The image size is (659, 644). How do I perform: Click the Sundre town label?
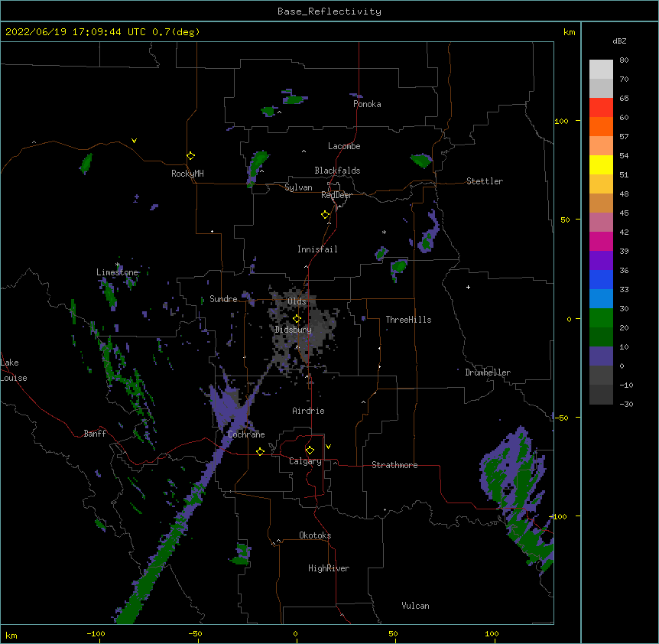223,299
